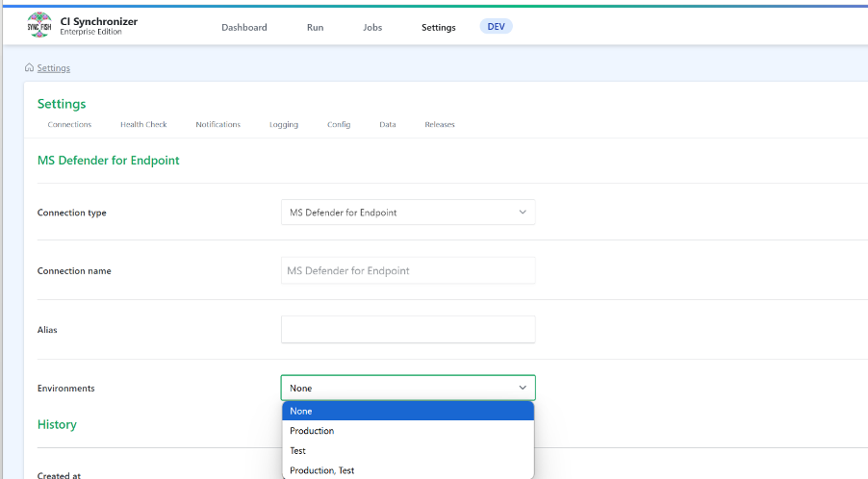
Task: Click the Sync Fish logo icon
Action: pos(39,25)
